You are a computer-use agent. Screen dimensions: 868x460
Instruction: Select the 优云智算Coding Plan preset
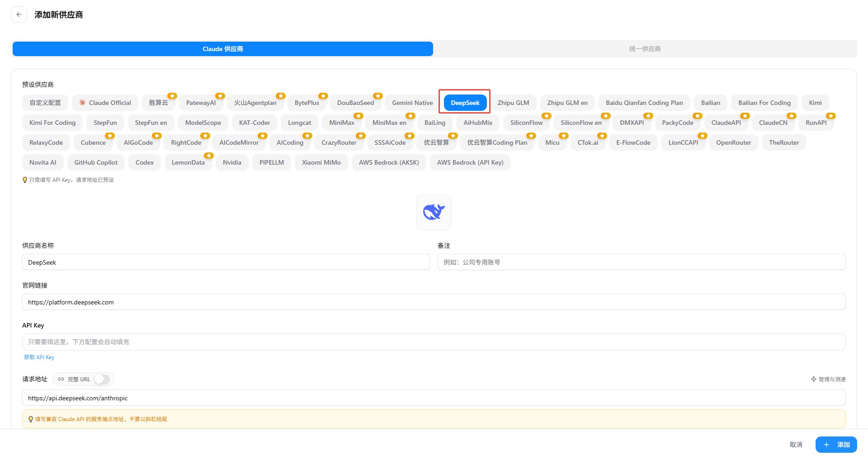tap(497, 142)
